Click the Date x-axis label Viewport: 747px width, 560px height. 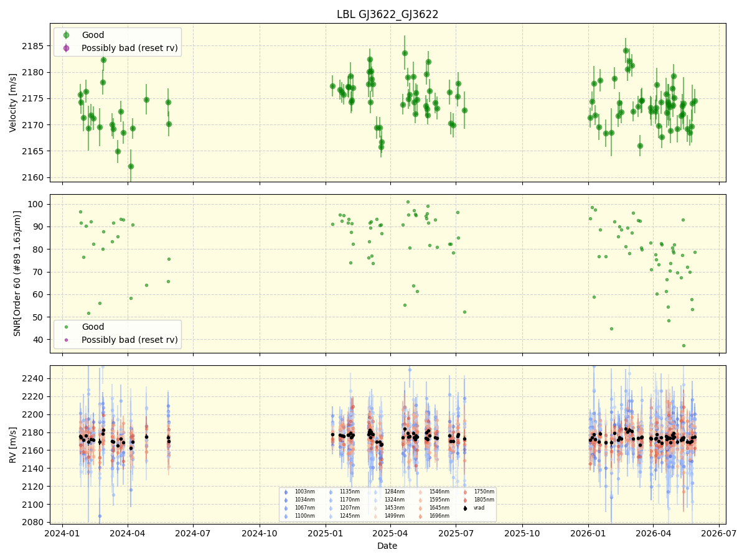(387, 546)
